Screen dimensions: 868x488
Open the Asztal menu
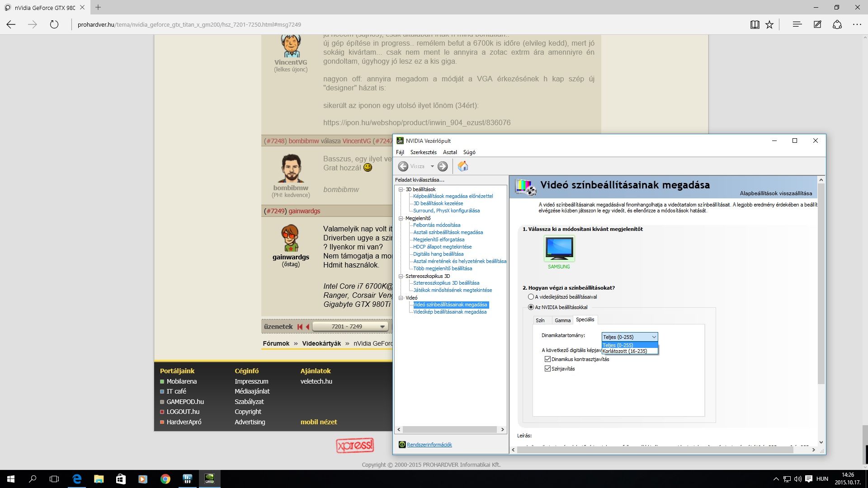click(450, 152)
